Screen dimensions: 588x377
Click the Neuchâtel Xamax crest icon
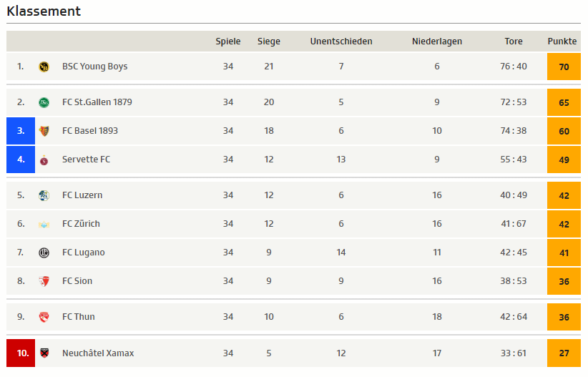tap(44, 353)
